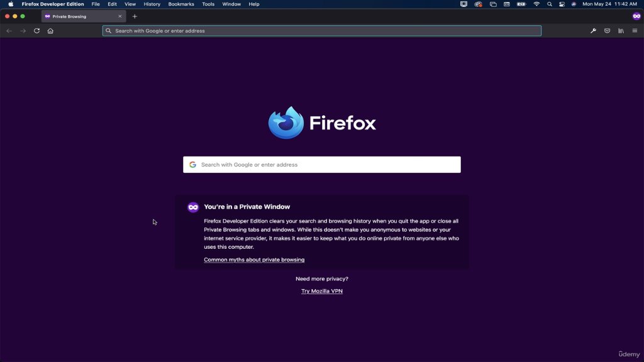Open Control Center in menu bar

tap(562, 4)
